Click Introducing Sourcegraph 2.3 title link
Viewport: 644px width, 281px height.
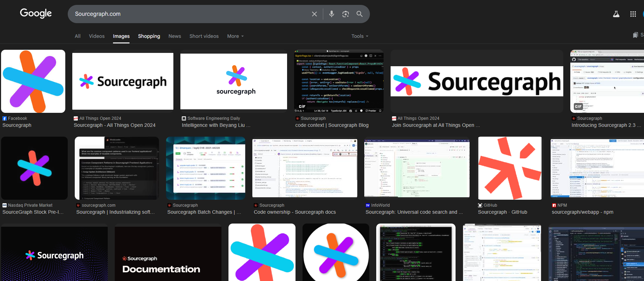606,125
